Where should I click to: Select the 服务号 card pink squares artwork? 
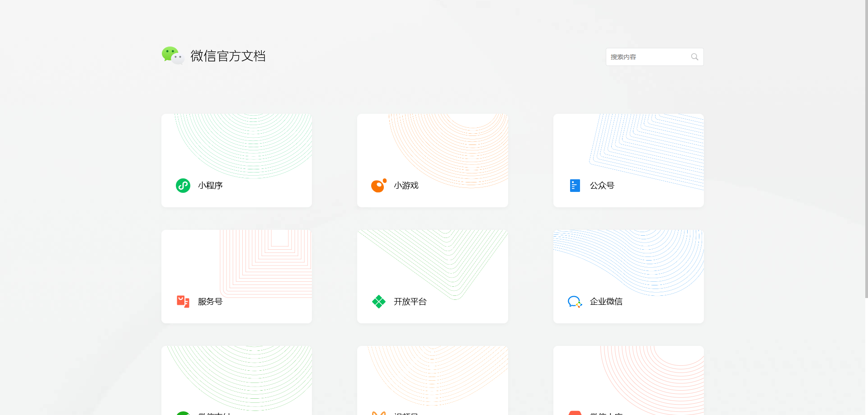(x=266, y=264)
